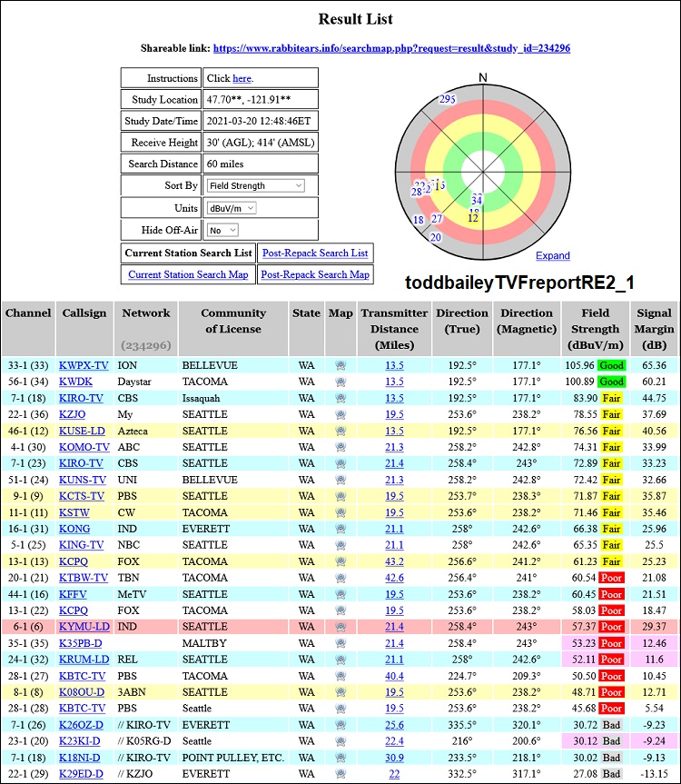The height and width of the screenshot is (784, 681).
Task: Open map icon for KYMU-LD row
Action: coord(340,627)
